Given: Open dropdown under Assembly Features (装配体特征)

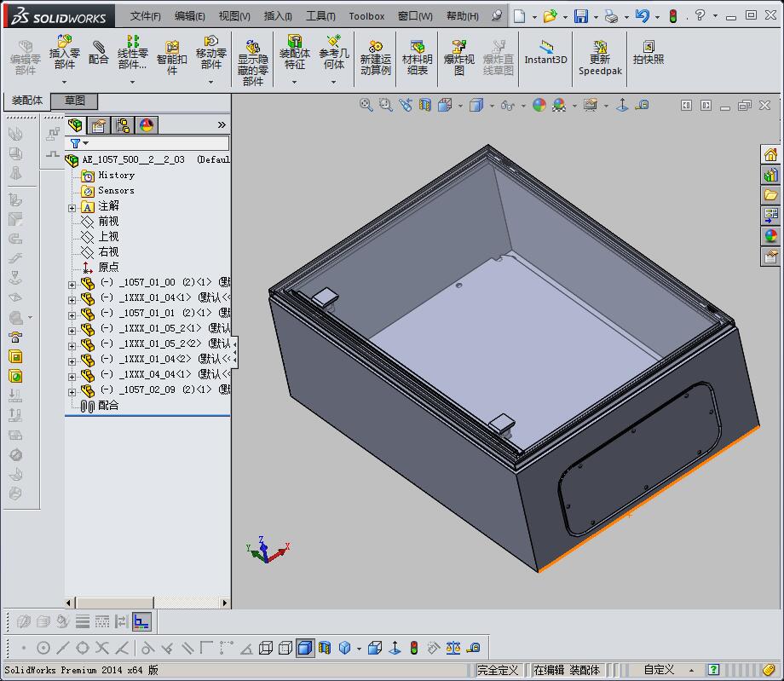Looking at the screenshot, I should pyautogui.click(x=295, y=83).
